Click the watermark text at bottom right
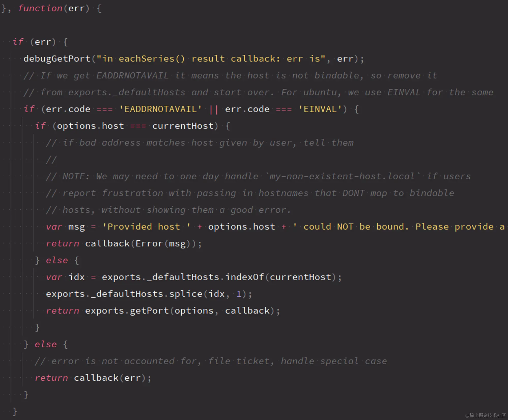The height and width of the screenshot is (420, 508). coord(485,415)
